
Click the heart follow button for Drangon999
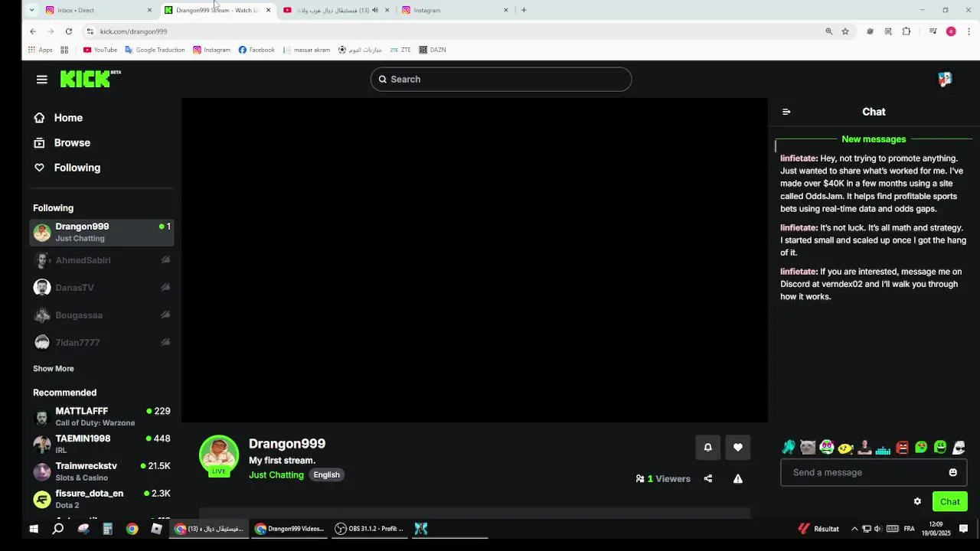(738, 448)
